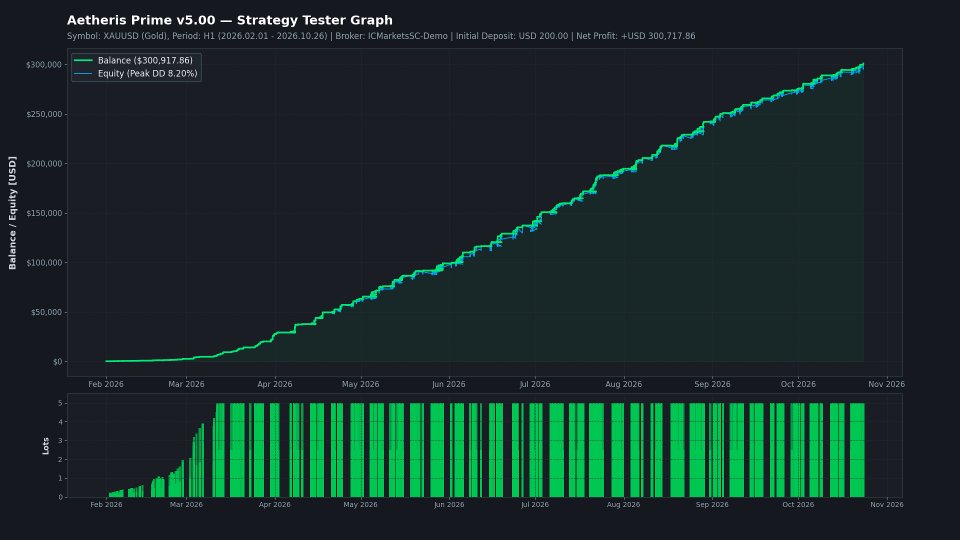Click the title 'Aetheris Prime v5.00 — Strategy Tester Graph'
This screenshot has width=960, height=540.
pyautogui.click(x=230, y=20)
